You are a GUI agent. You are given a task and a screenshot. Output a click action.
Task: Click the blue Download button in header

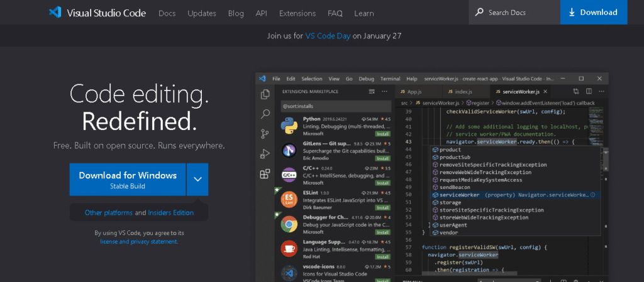pos(594,13)
